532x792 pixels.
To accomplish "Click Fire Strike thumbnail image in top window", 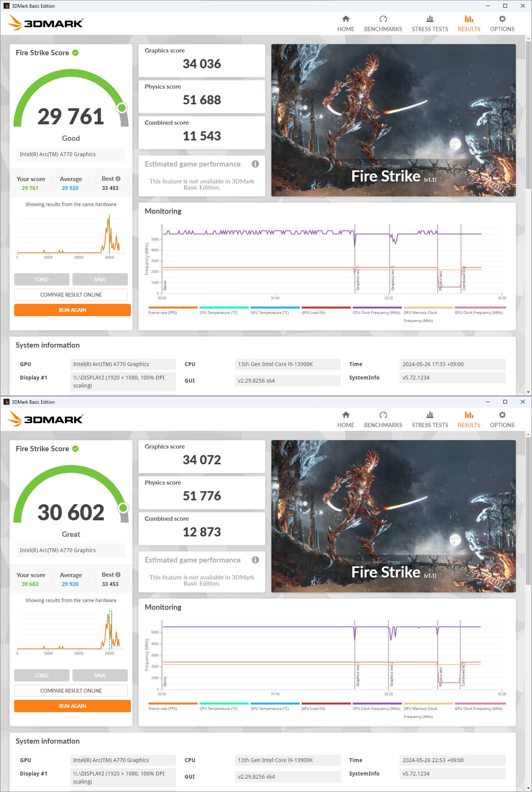I will (393, 120).
